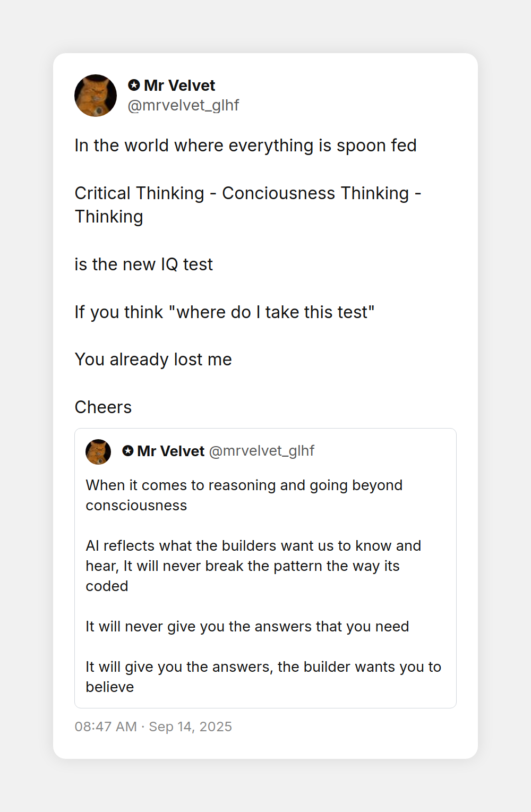Screen dimensions: 531x812
Task: Open the quoted paragraph starting "When it comes to reasoning"
Action: (x=244, y=495)
